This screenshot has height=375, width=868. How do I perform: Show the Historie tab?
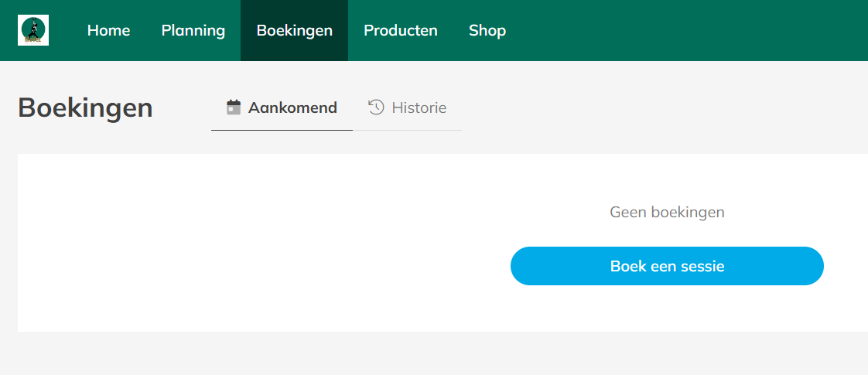(x=408, y=107)
